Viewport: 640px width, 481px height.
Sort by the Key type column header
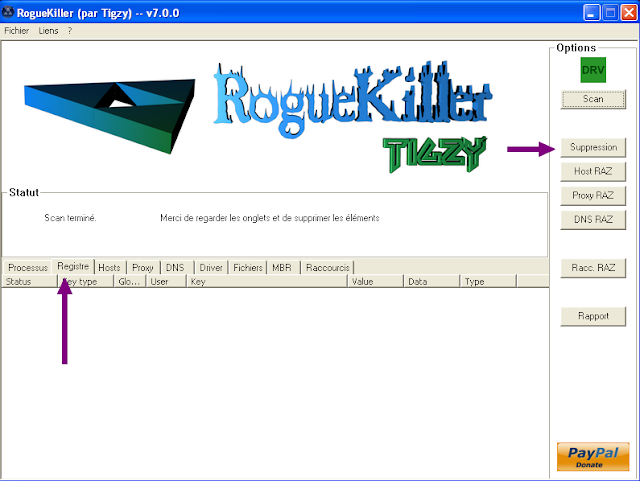click(86, 282)
